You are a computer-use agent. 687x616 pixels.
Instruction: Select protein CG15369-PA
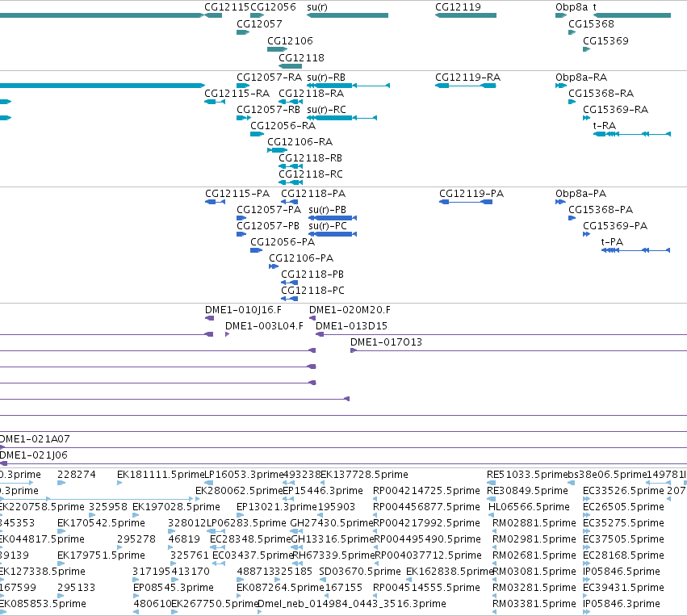click(x=615, y=227)
